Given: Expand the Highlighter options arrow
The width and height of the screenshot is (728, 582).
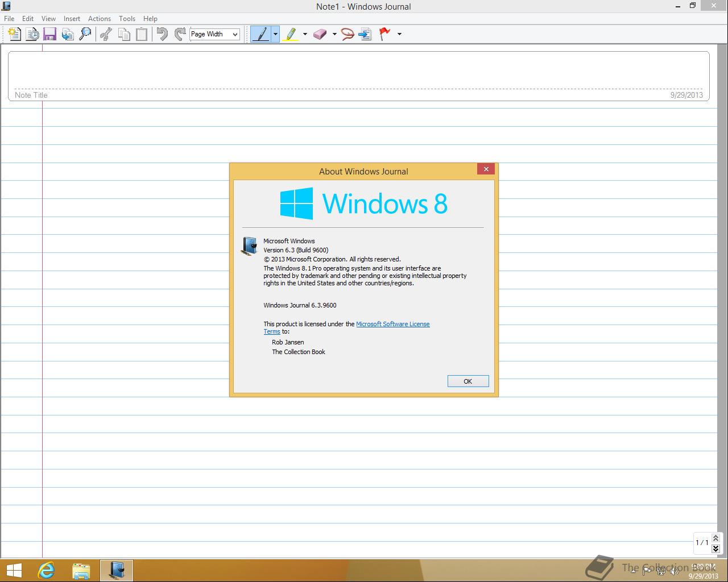Looking at the screenshot, I should [305, 34].
